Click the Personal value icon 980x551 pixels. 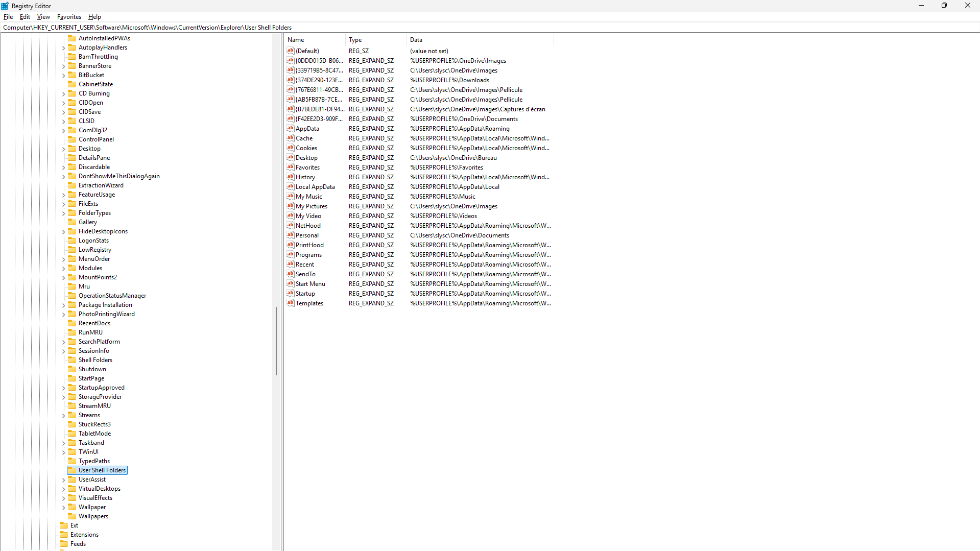(291, 235)
